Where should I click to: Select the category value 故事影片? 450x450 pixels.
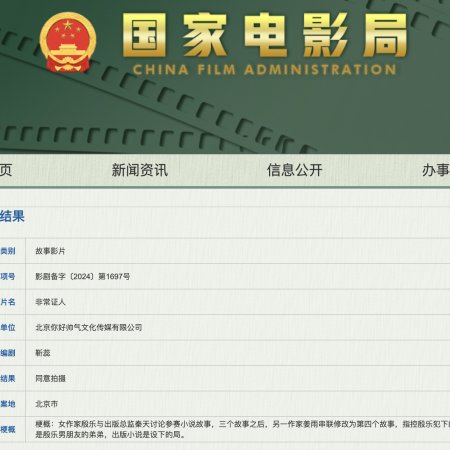pos(50,251)
